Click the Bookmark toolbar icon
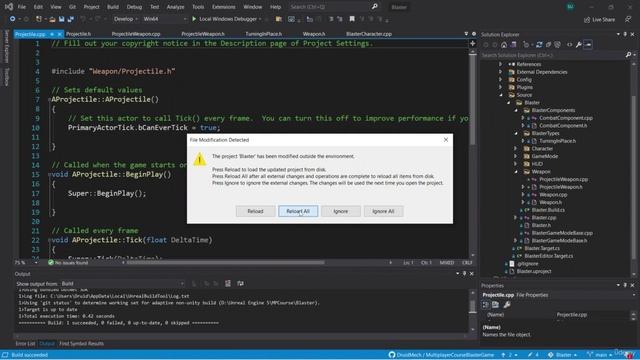This screenshot has height=360, width=640. 352,19
